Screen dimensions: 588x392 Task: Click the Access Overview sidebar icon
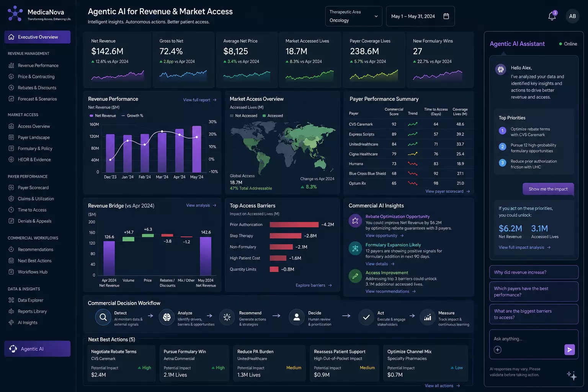tap(11, 126)
